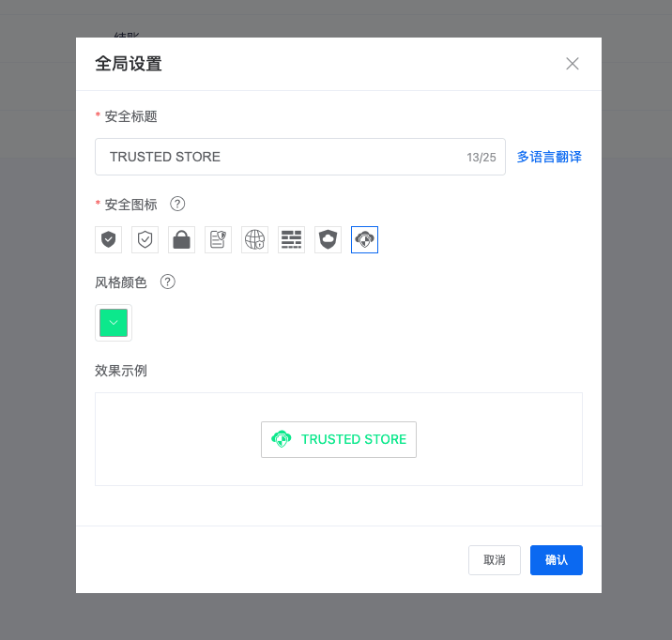This screenshot has width=672, height=640.
Task: Click the green icon in preview badge
Action: coord(281,439)
